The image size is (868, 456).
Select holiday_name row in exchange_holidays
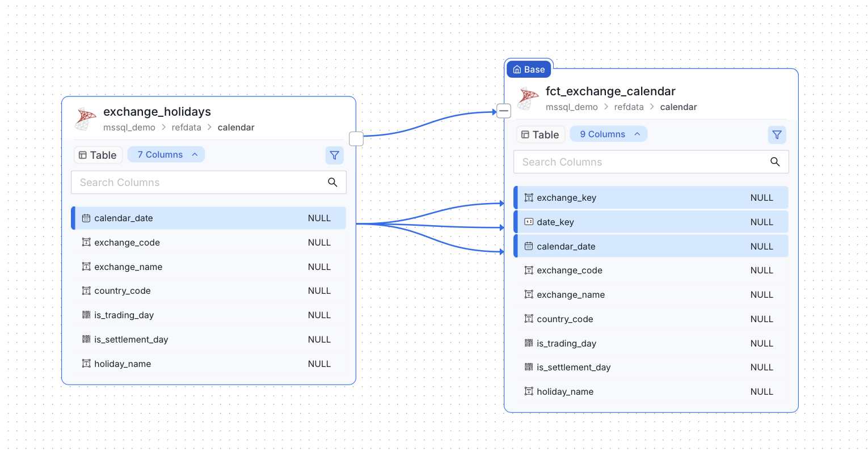point(209,364)
